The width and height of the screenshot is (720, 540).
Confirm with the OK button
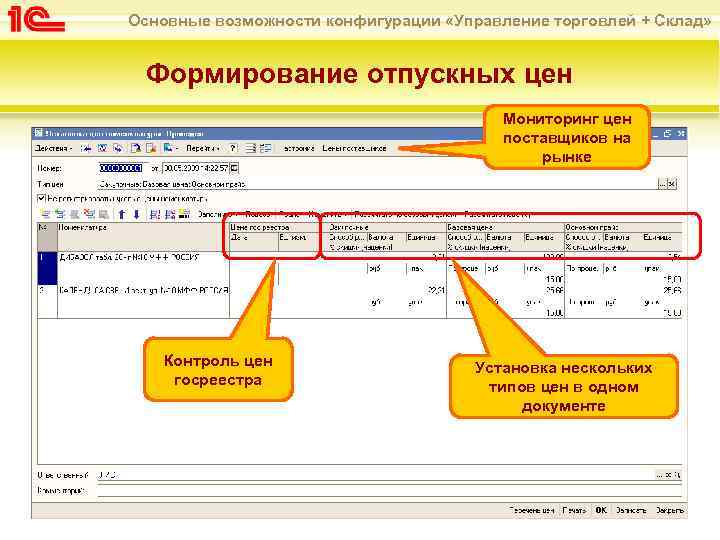[601, 510]
